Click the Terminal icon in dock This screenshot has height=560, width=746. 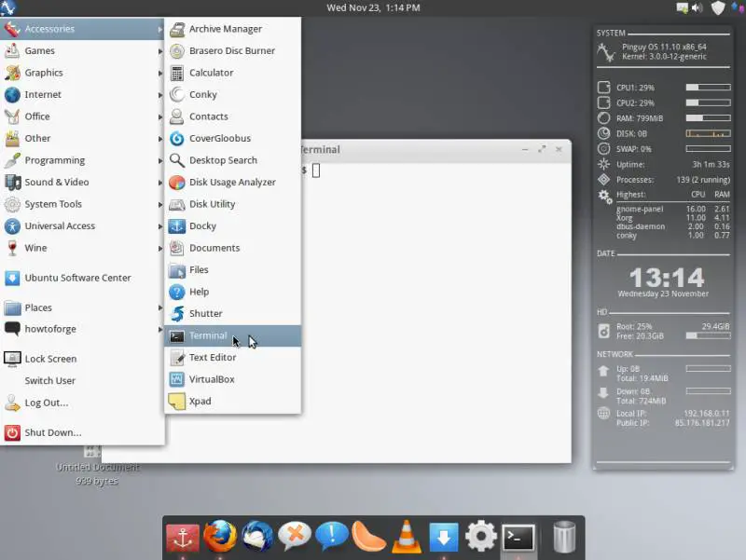coord(518,538)
